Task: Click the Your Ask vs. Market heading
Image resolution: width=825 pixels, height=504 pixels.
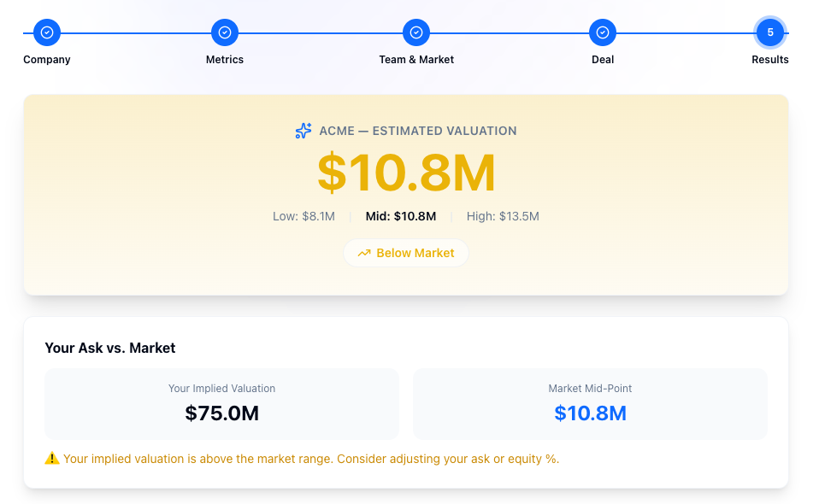Action: tap(110, 348)
